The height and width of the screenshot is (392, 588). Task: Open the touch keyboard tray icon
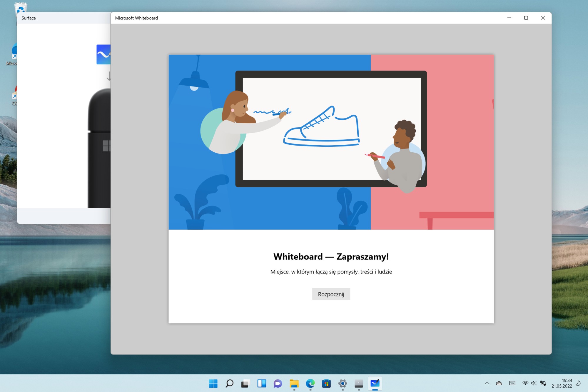coord(512,383)
